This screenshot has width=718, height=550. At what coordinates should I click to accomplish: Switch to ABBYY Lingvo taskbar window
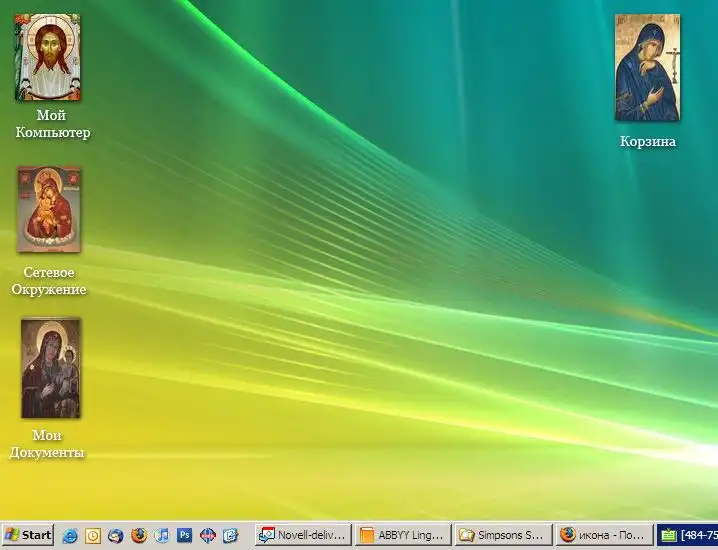402,535
